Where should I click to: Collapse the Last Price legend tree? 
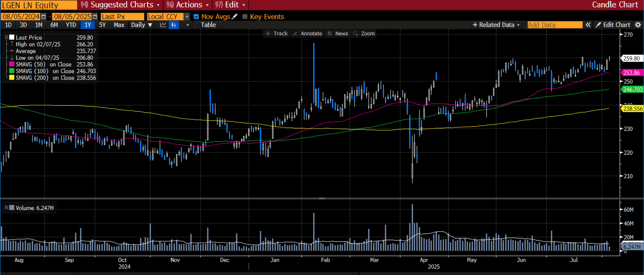(x=6, y=37)
